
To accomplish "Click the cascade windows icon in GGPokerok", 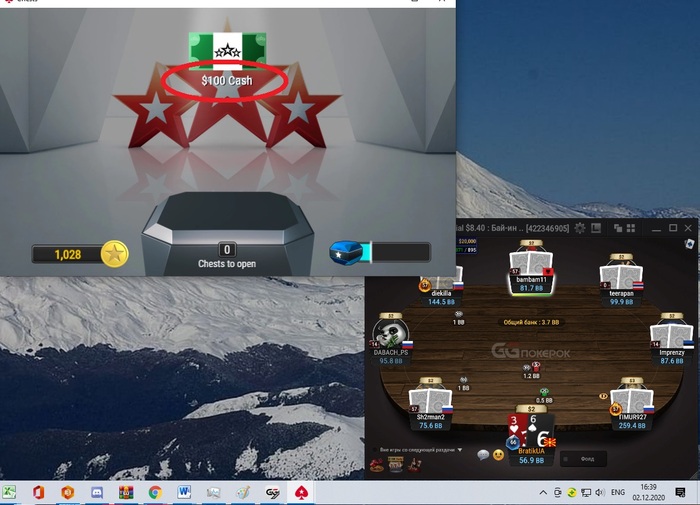I will [618, 228].
